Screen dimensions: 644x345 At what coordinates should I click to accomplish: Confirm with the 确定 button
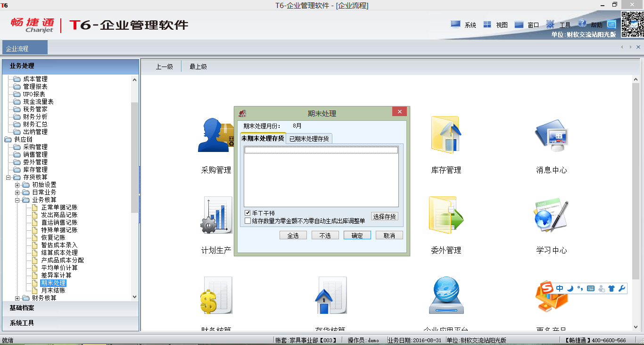pyautogui.click(x=357, y=235)
